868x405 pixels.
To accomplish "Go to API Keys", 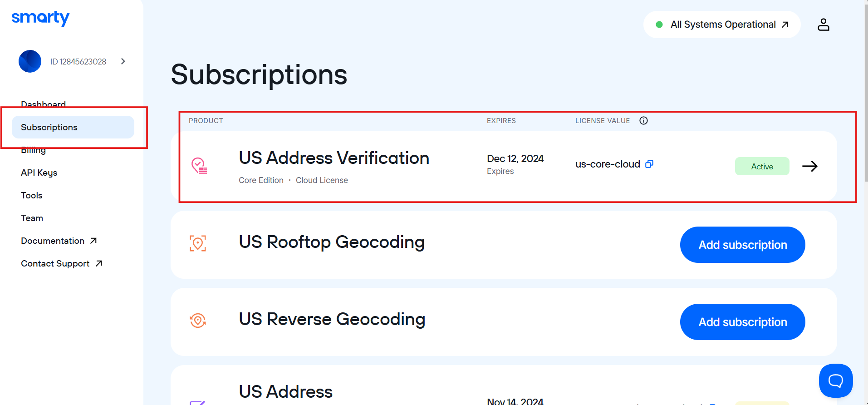I will point(39,173).
